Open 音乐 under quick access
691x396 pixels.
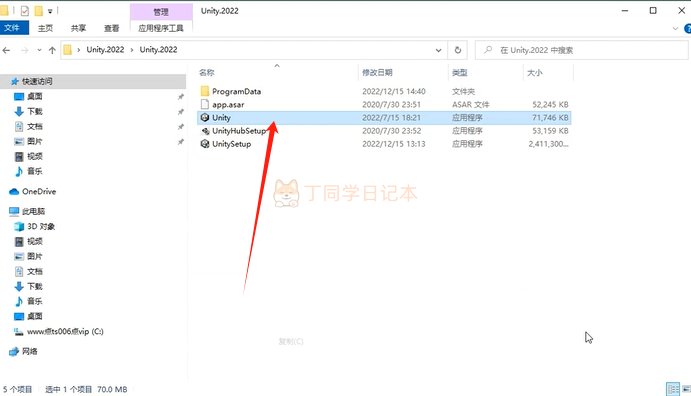[35, 171]
